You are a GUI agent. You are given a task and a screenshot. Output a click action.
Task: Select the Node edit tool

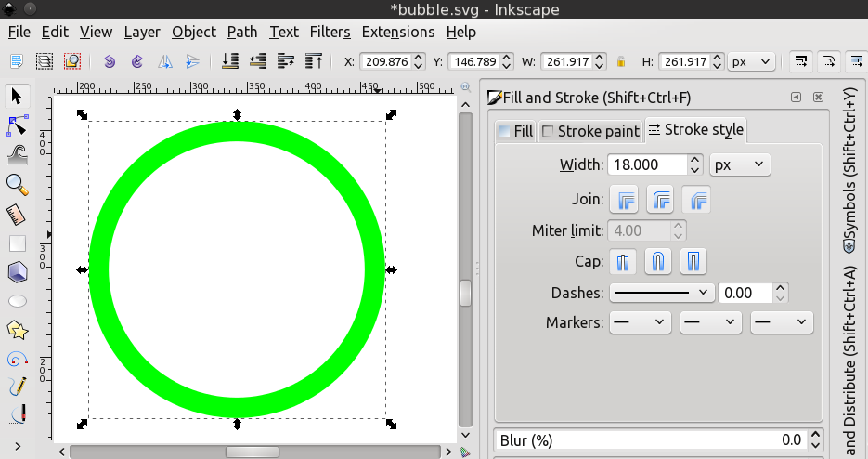pyautogui.click(x=17, y=126)
